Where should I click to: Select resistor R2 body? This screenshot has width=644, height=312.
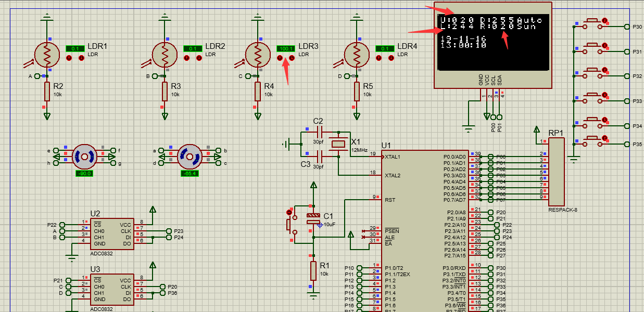pyautogui.click(x=47, y=91)
